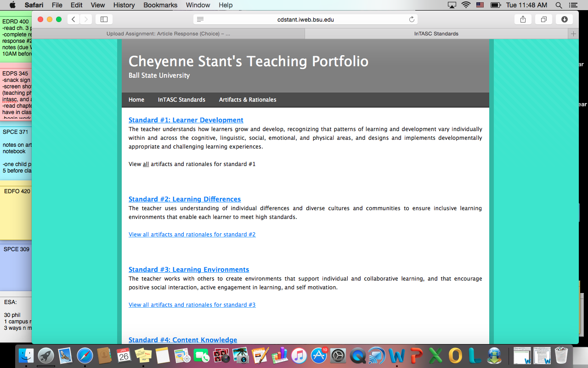Show all tabs overview button
This screenshot has height=368, width=588.
point(543,19)
